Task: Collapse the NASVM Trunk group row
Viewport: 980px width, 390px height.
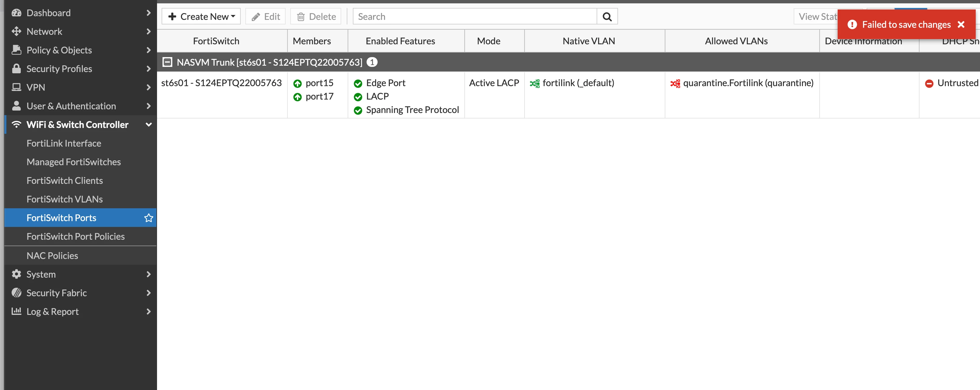Action: (x=167, y=62)
